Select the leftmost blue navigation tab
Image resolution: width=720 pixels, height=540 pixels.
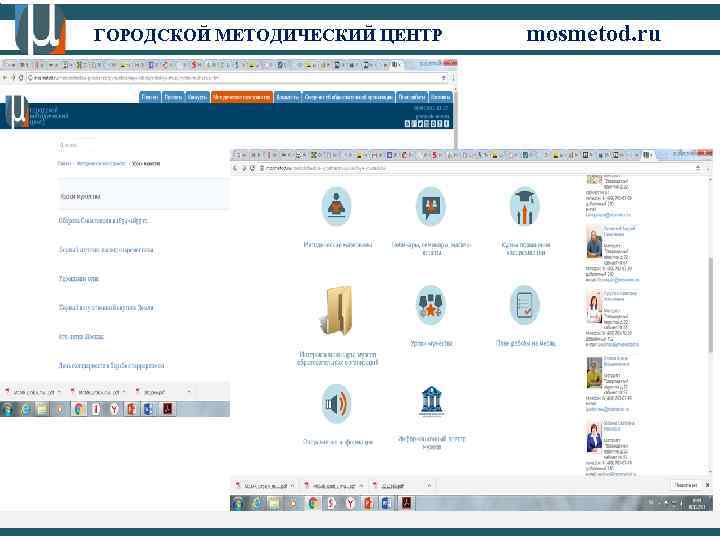[x=150, y=97]
